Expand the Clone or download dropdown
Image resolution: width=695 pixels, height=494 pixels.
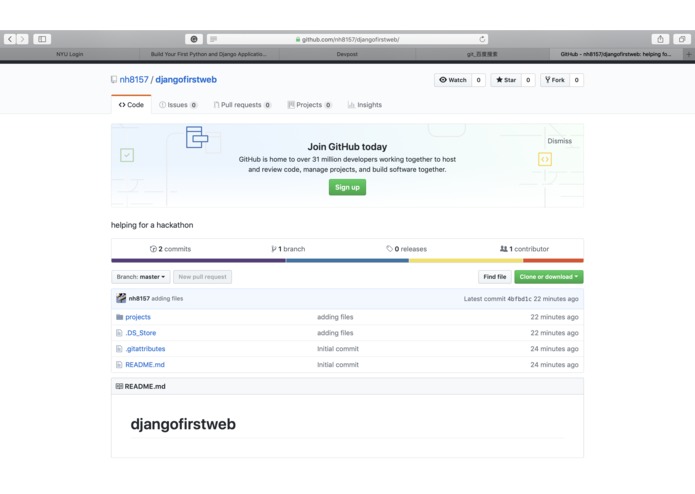pyautogui.click(x=549, y=277)
